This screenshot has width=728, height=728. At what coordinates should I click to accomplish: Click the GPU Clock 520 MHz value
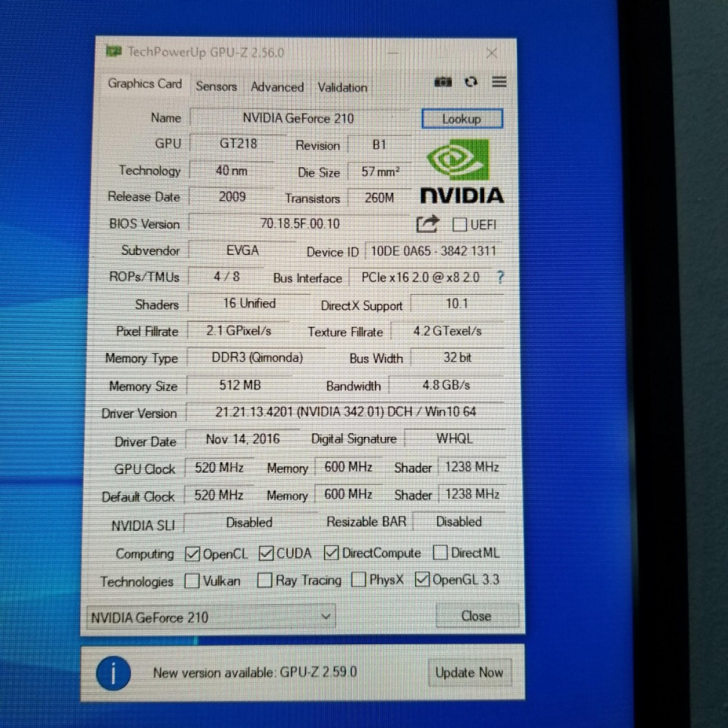point(219,468)
